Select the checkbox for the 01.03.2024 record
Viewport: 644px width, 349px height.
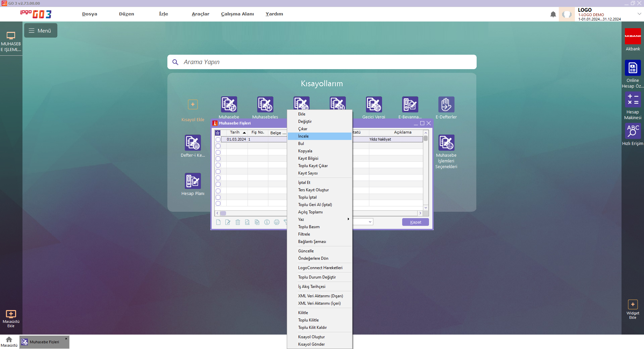218,140
